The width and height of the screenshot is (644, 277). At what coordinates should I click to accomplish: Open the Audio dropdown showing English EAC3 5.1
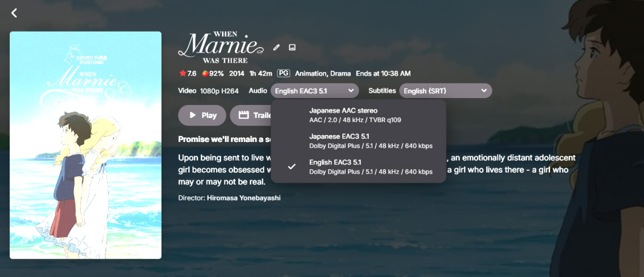314,91
